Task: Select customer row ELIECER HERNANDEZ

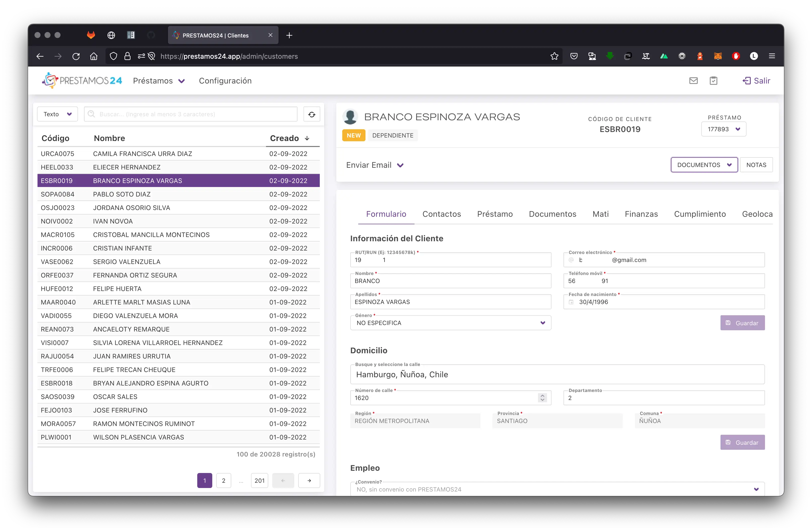Action: [x=178, y=167]
